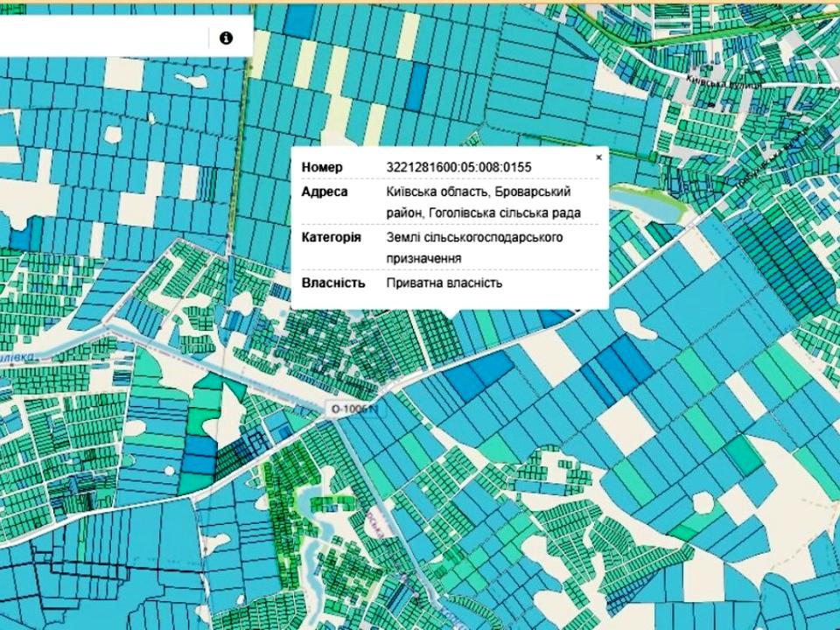Click cadastral number 3221281600:05:008:0155
Screen dimensions: 840x630
tap(458, 167)
